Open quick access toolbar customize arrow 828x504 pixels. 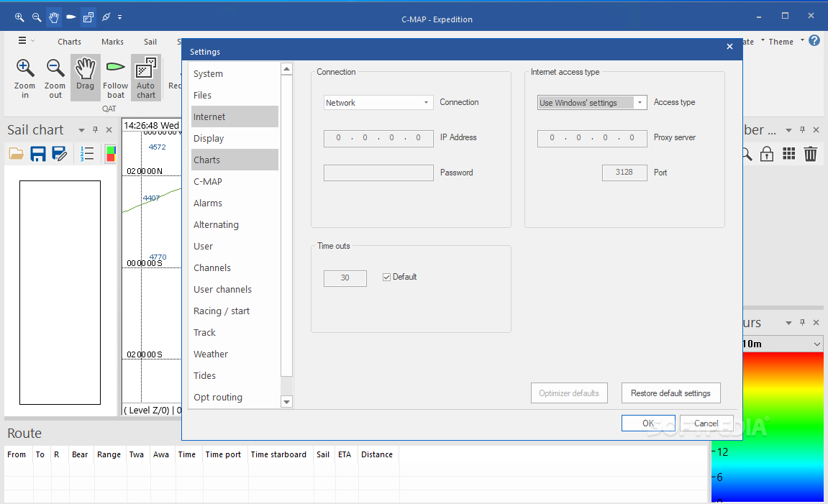click(120, 17)
